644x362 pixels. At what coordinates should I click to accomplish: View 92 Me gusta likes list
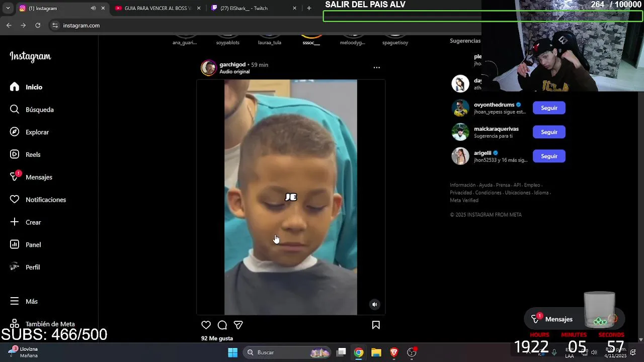[x=217, y=338]
